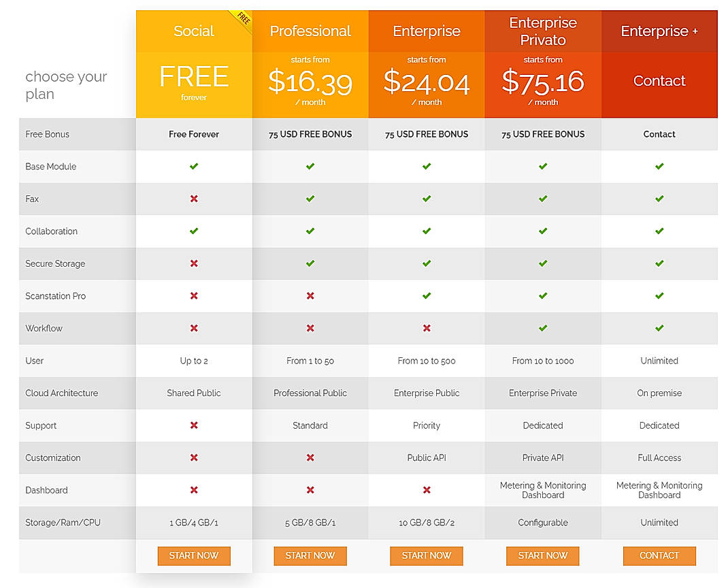Screen dimensions: 728x588
Task: Click the green checkmark for Enterprise Privato Workflow
Action: [543, 328]
